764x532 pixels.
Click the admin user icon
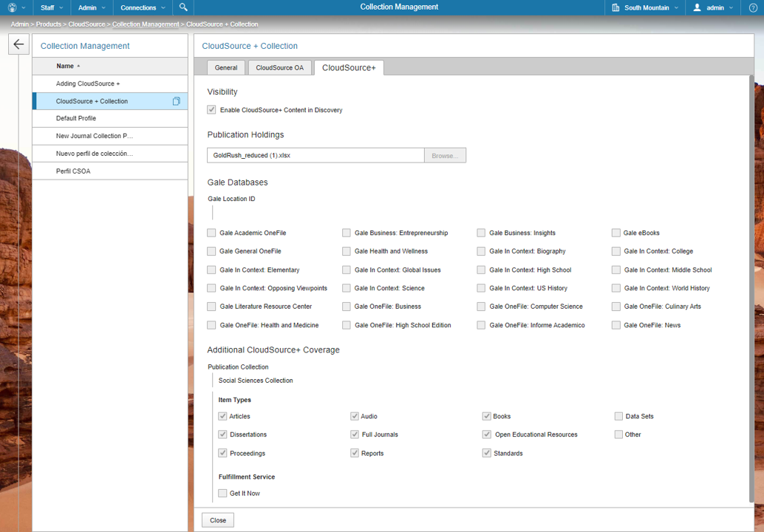697,8
